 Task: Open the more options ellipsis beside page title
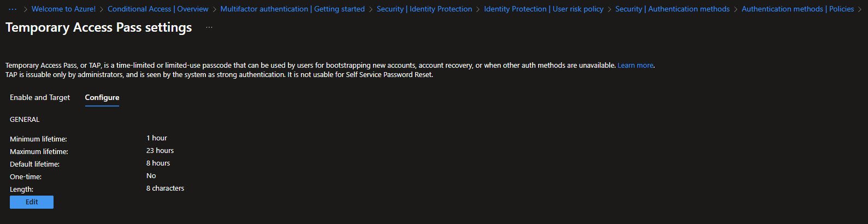tap(209, 27)
